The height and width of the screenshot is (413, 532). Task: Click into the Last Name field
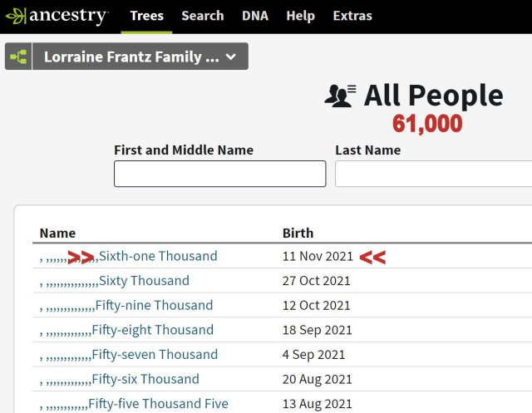coord(432,174)
